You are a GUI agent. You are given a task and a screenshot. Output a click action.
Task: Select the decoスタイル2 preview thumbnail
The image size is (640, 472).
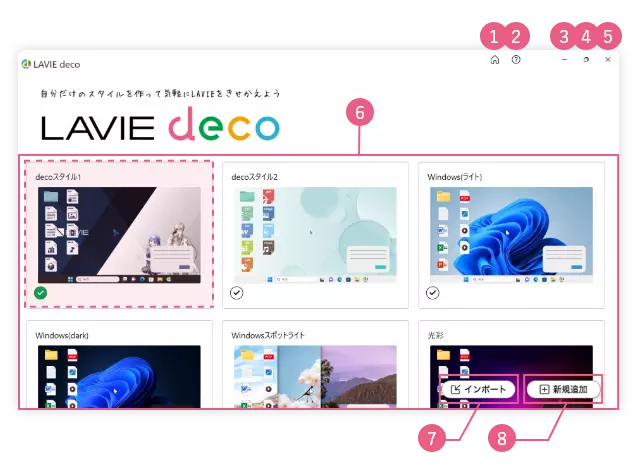(x=315, y=235)
